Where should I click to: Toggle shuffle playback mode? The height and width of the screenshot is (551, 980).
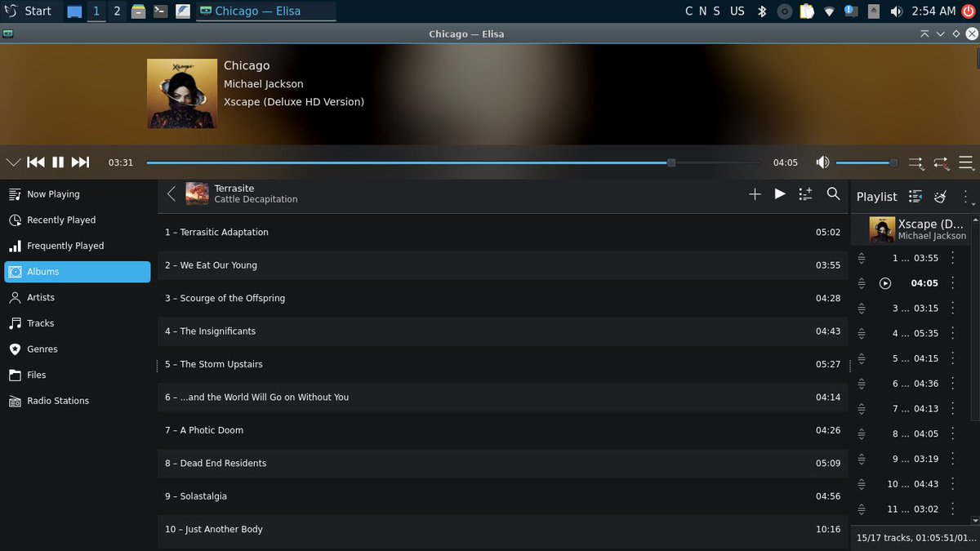(916, 163)
